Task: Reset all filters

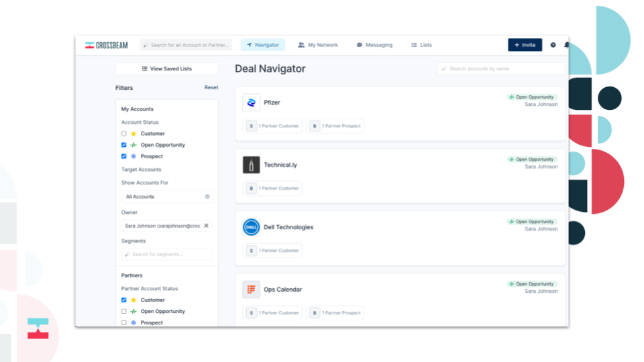Action: tap(211, 88)
